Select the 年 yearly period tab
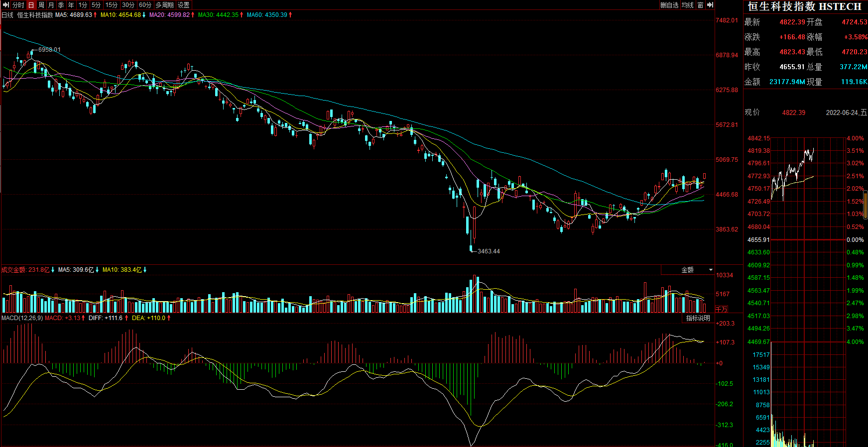 point(71,5)
